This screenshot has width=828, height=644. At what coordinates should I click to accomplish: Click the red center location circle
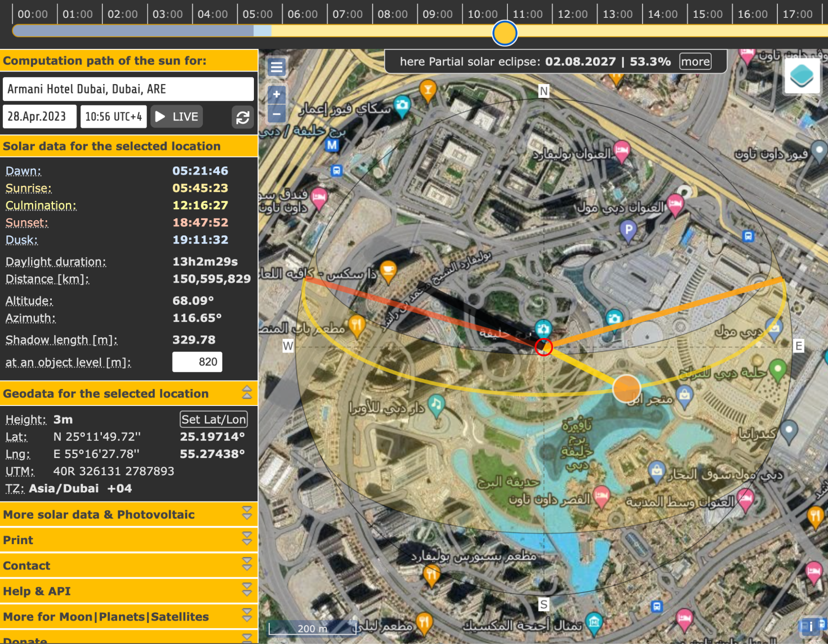[x=543, y=347]
